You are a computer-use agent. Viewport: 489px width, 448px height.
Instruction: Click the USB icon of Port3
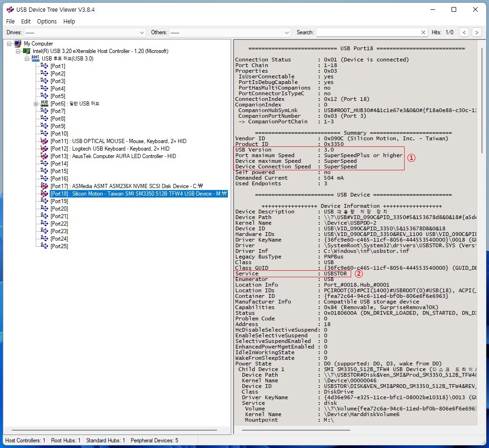click(44, 81)
